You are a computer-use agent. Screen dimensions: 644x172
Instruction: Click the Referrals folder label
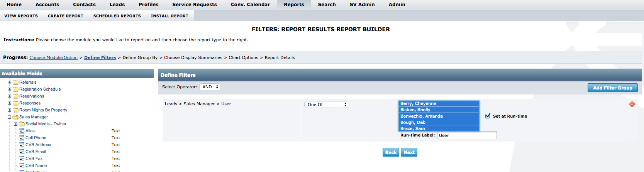(x=28, y=82)
